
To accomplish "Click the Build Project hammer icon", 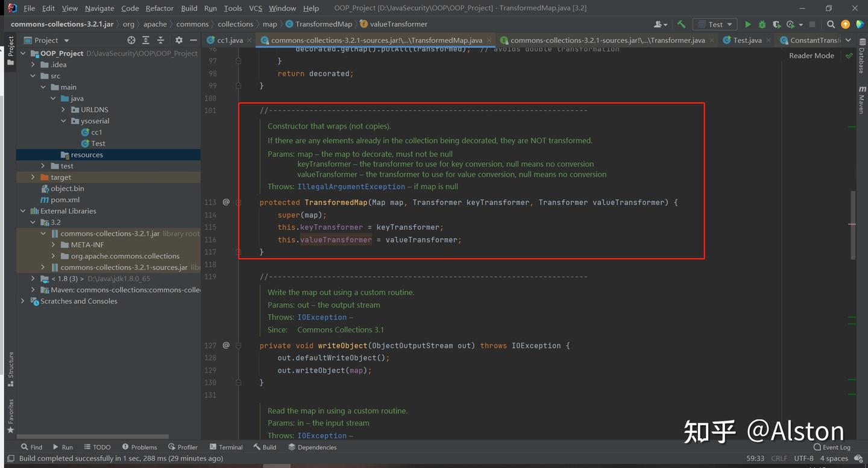I will pos(681,24).
